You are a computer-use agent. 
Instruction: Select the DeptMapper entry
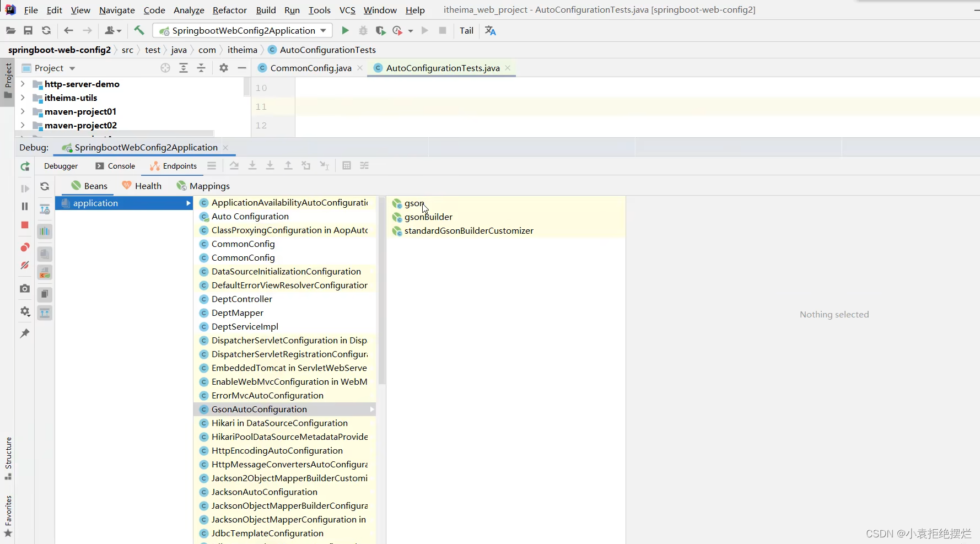[285, 313]
